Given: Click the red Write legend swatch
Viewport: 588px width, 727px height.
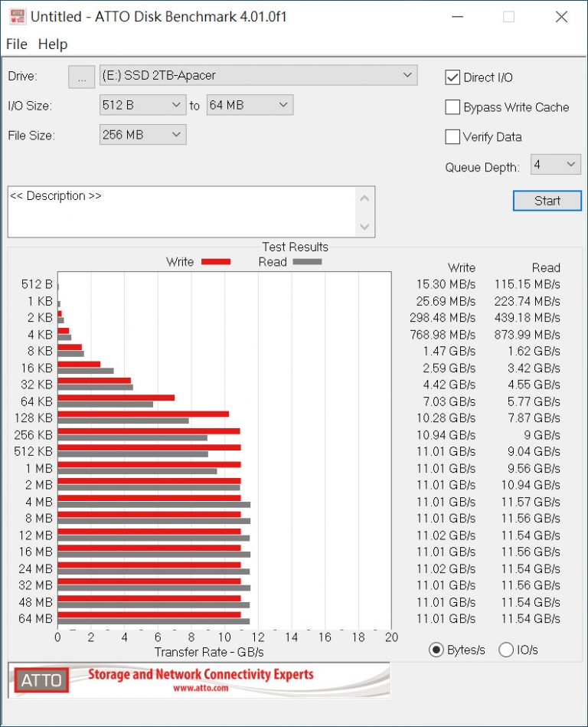Looking at the screenshot, I should 216,262.
